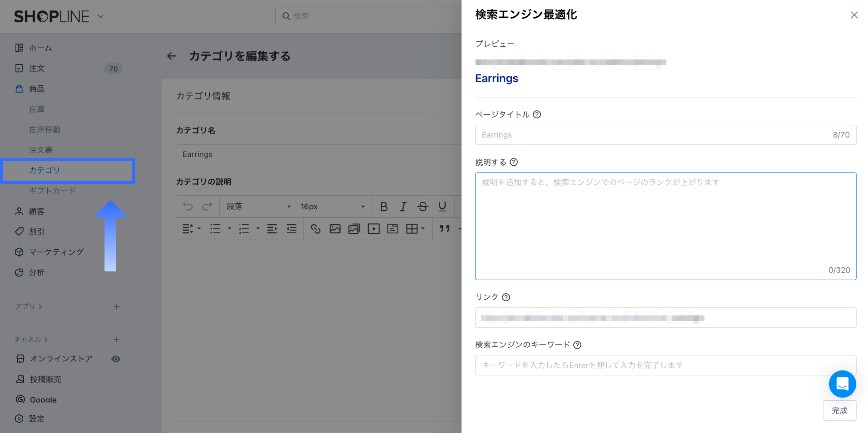Open オンラインストア in the sidebar
The height and width of the screenshot is (433, 868).
[61, 359]
